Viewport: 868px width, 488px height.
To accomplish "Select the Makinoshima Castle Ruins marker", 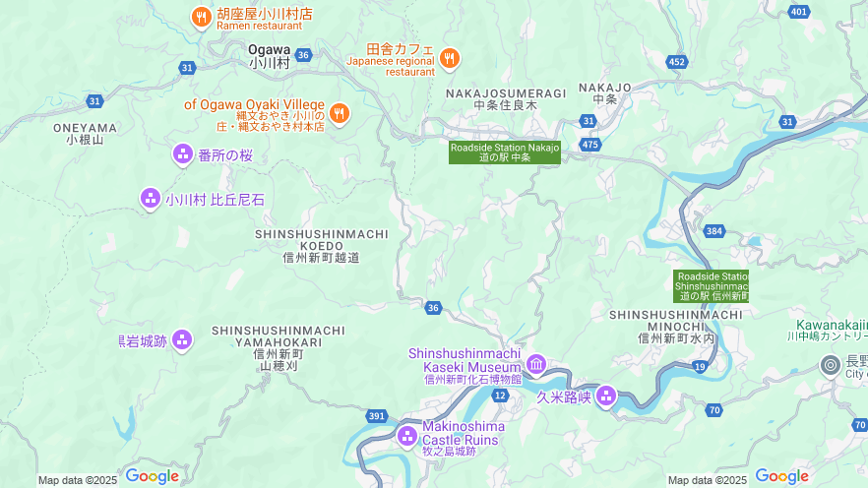I will [x=407, y=437].
